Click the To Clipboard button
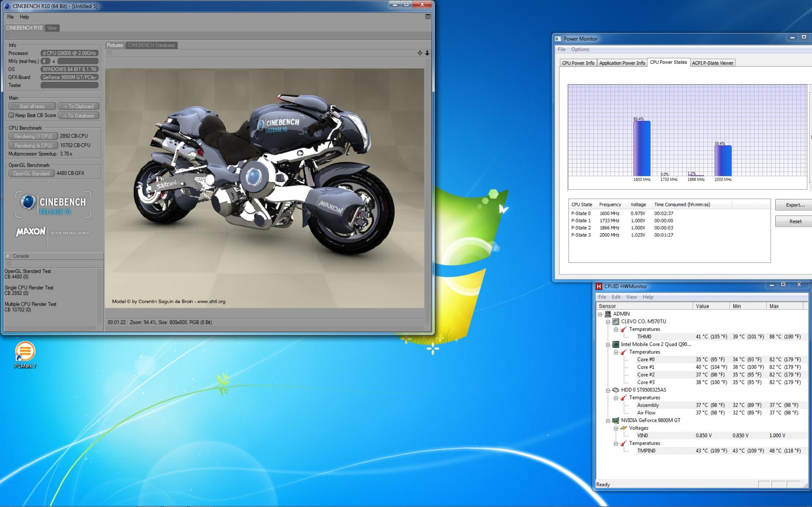The height and width of the screenshot is (507, 812). coord(79,107)
